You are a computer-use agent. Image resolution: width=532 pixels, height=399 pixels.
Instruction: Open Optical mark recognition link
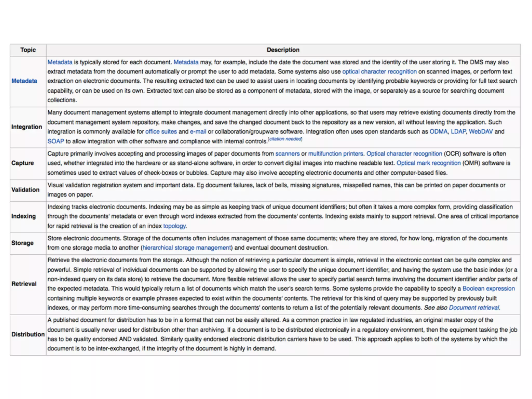point(428,163)
